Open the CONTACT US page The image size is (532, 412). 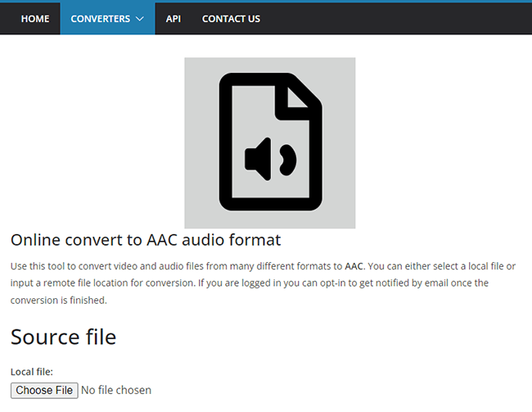[231, 19]
